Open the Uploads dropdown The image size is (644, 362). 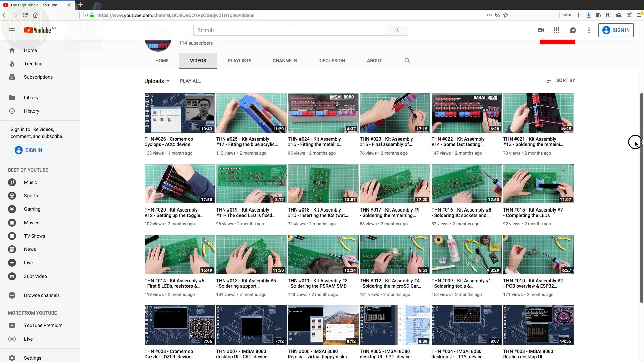(157, 81)
